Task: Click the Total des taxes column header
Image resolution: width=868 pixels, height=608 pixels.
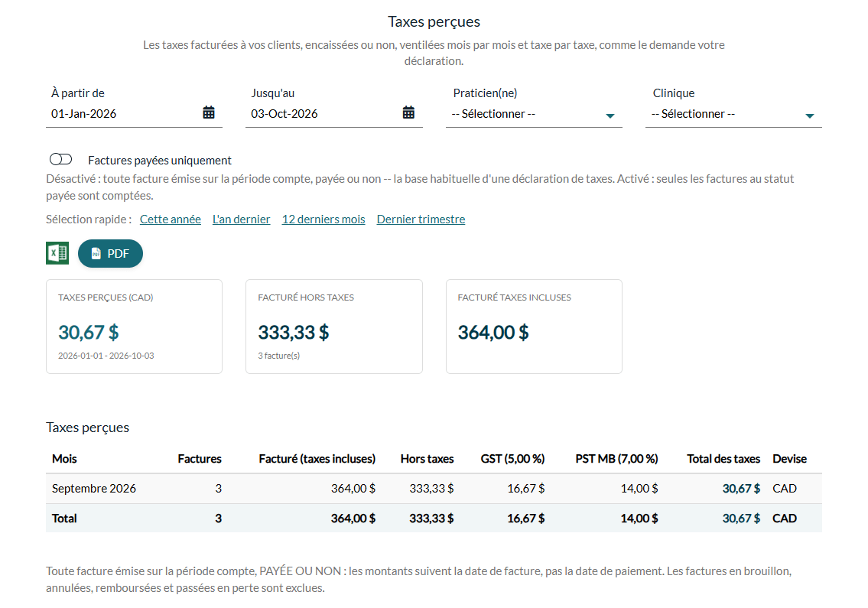Action: (723, 459)
